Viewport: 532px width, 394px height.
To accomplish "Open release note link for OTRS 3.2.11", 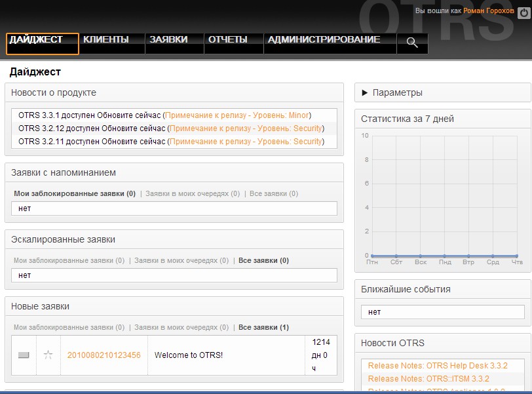I will pos(246,141).
